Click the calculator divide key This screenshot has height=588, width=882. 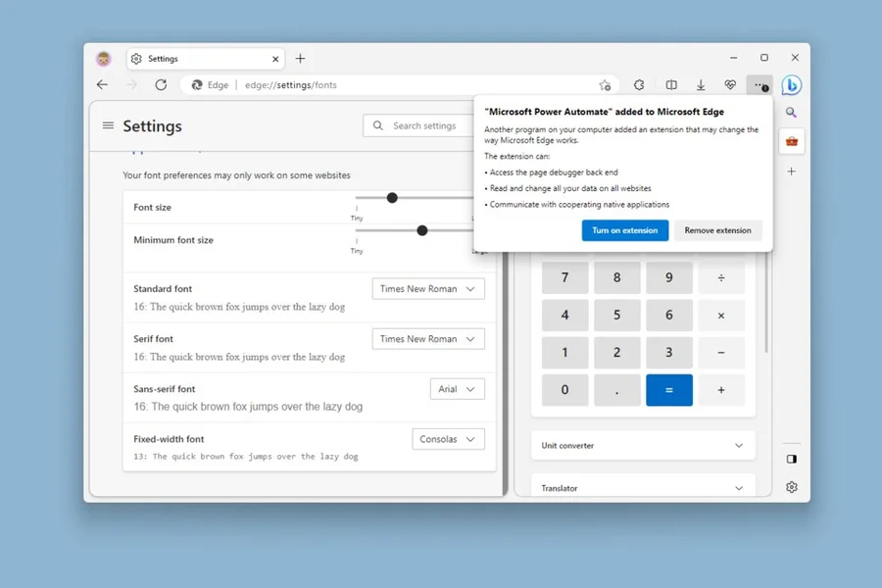pyautogui.click(x=721, y=277)
